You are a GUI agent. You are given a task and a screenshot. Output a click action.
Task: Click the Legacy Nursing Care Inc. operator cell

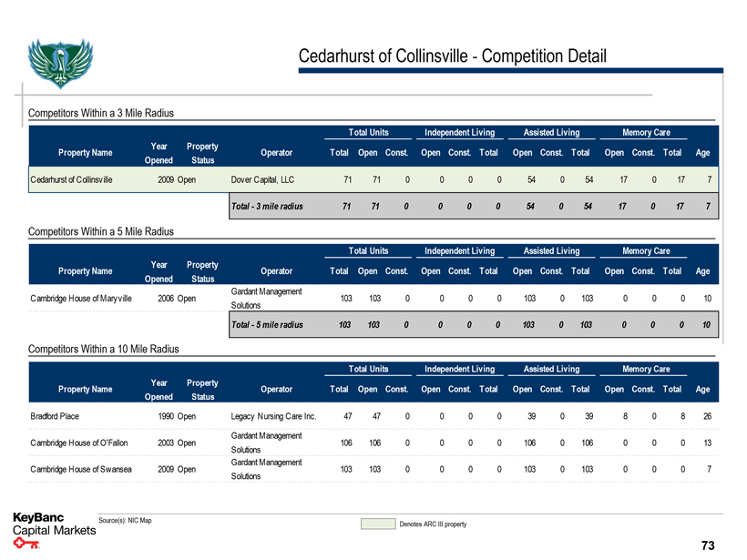[273, 416]
